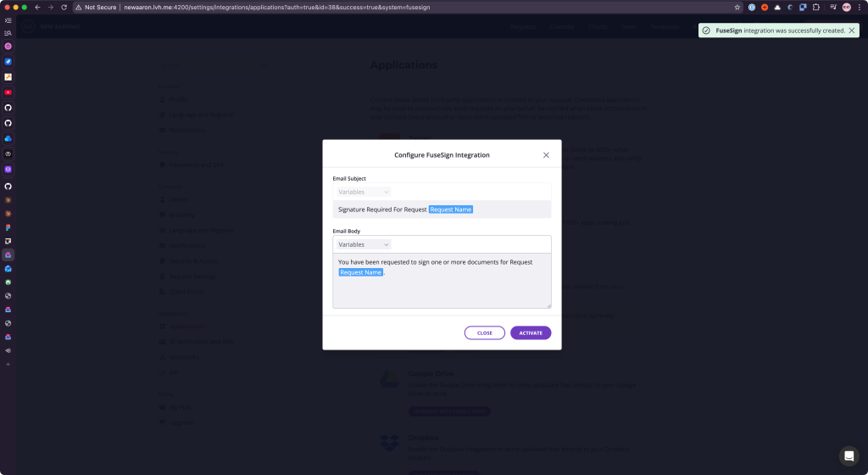Switch to the blue cloud tab in sidebar
This screenshot has height=475, width=868.
[x=8, y=138]
